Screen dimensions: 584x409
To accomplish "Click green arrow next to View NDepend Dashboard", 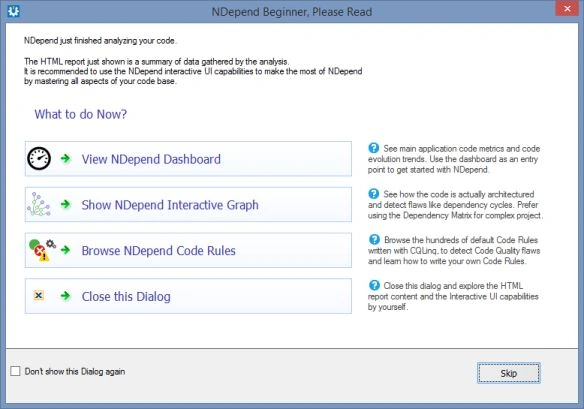I will pyautogui.click(x=66, y=158).
